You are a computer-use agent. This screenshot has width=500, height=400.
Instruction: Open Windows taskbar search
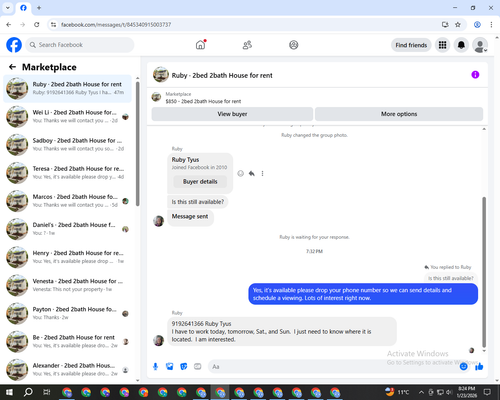pyautogui.click(x=28, y=392)
